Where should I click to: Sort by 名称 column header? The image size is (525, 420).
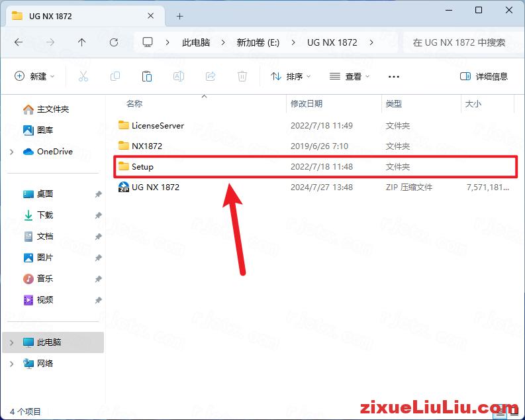pyautogui.click(x=134, y=103)
